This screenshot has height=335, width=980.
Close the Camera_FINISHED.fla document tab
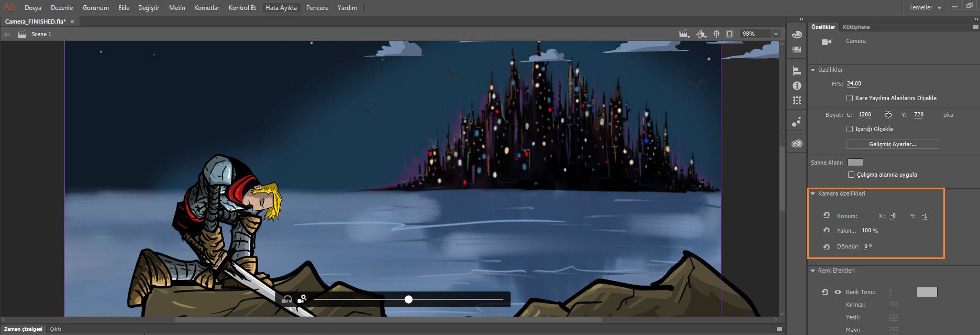(x=72, y=21)
